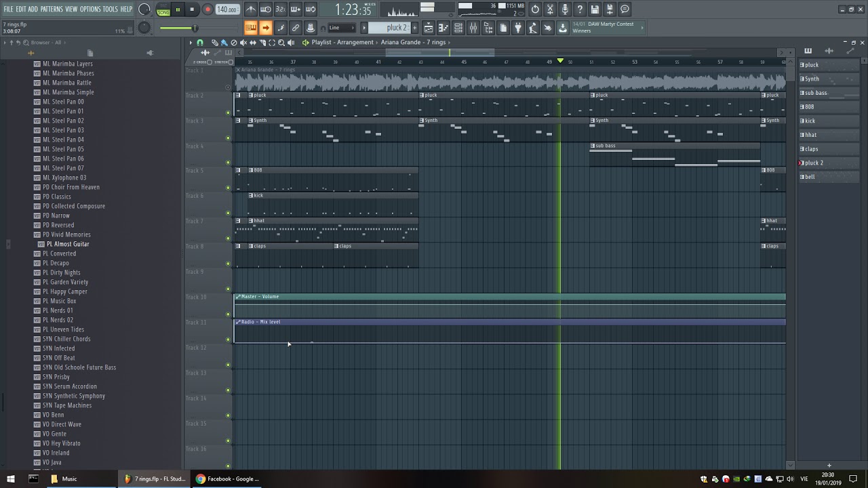The width and height of the screenshot is (868, 488).
Task: Click the one-click recording microphone icon
Action: pos(565,9)
